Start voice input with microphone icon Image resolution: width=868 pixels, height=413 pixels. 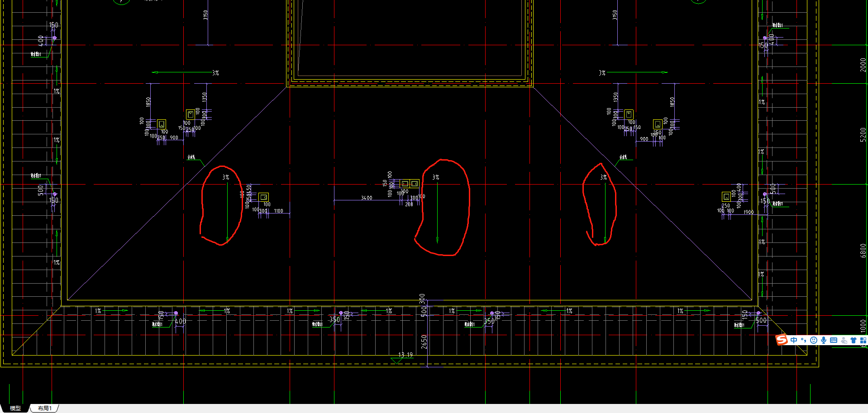coord(824,340)
